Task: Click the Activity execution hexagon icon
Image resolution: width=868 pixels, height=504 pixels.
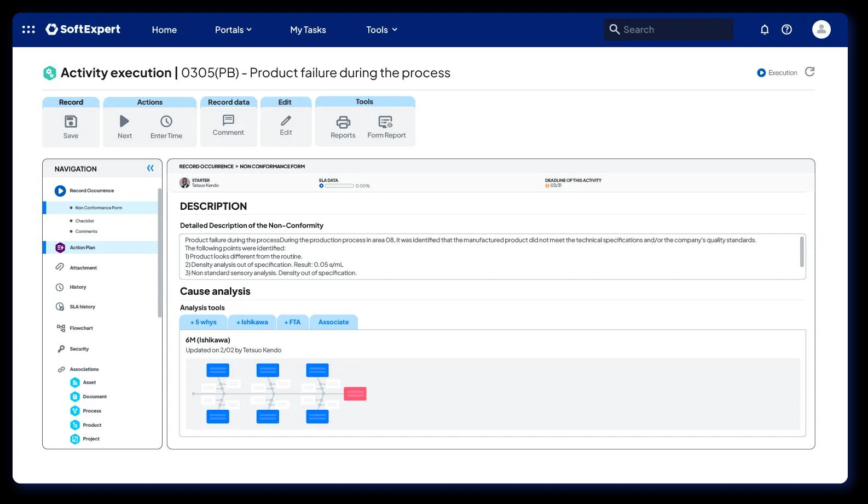Action: tap(50, 73)
